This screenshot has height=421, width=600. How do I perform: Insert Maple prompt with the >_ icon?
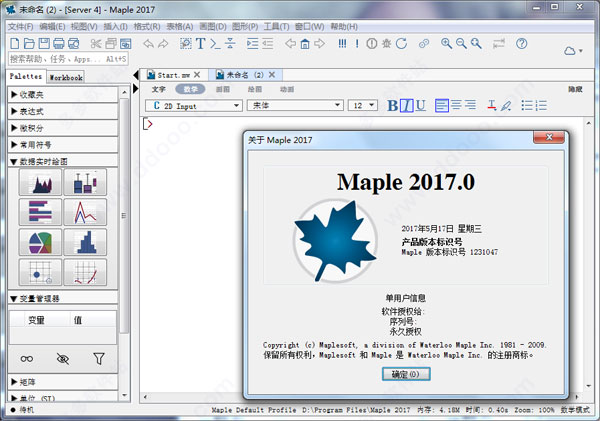click(215, 44)
